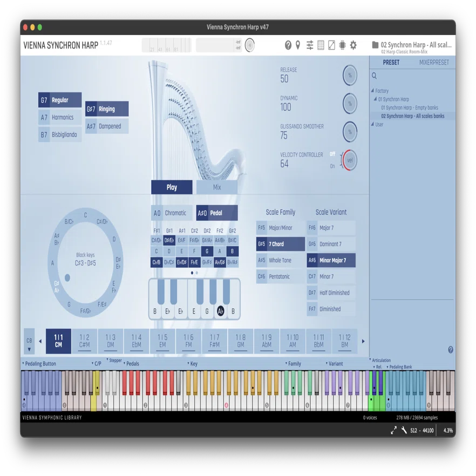This screenshot has height=476, width=476.
Task: Switch to Pedal A#0 mode
Action: (x=217, y=213)
